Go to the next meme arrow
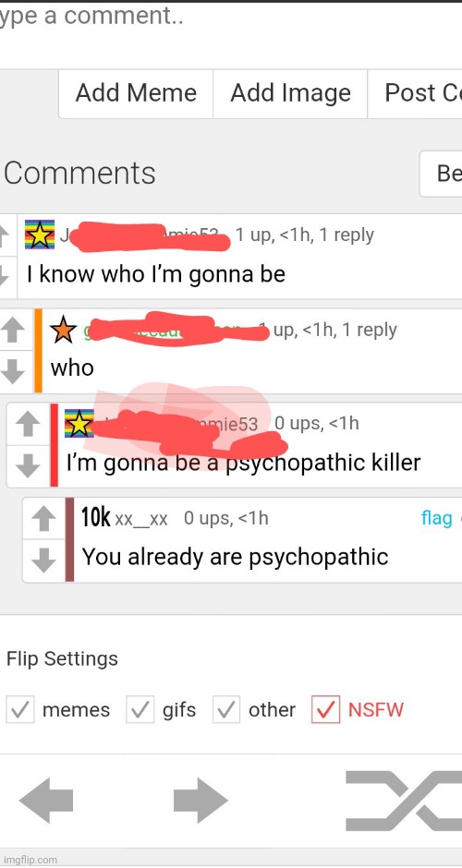 201,801
